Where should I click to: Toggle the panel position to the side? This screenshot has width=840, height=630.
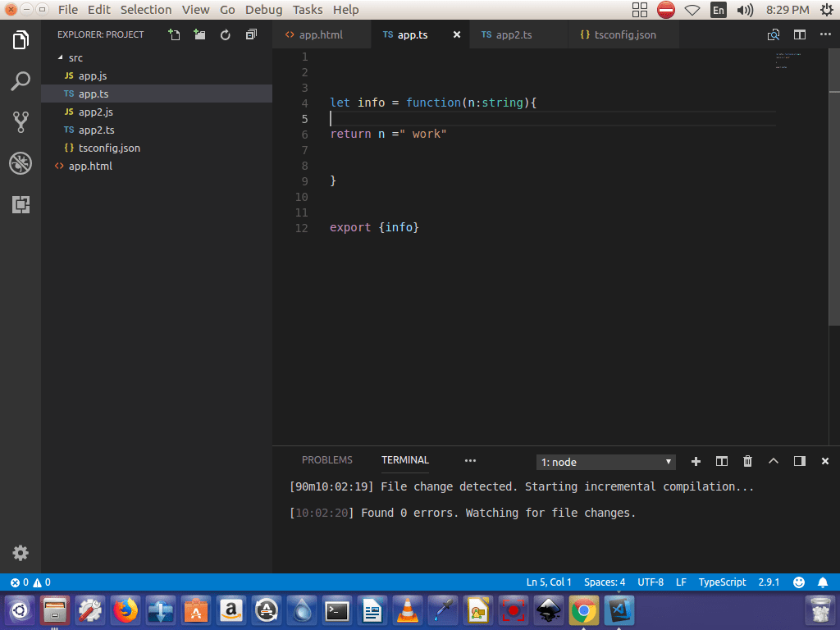799,461
